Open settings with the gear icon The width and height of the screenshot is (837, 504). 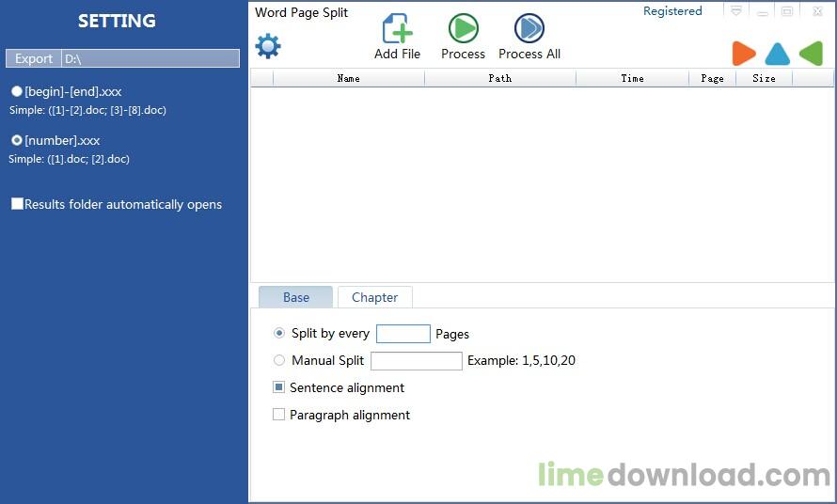click(x=268, y=46)
